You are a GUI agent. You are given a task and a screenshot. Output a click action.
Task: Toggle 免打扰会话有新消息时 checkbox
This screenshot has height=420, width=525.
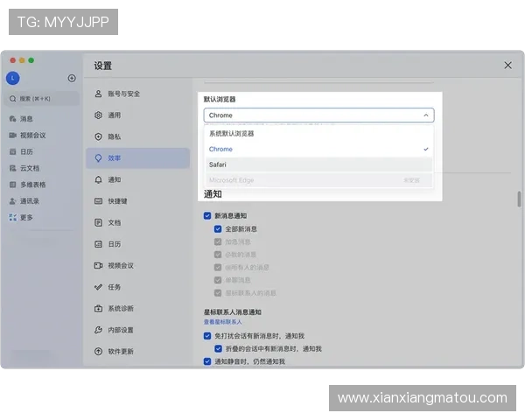[207, 336]
